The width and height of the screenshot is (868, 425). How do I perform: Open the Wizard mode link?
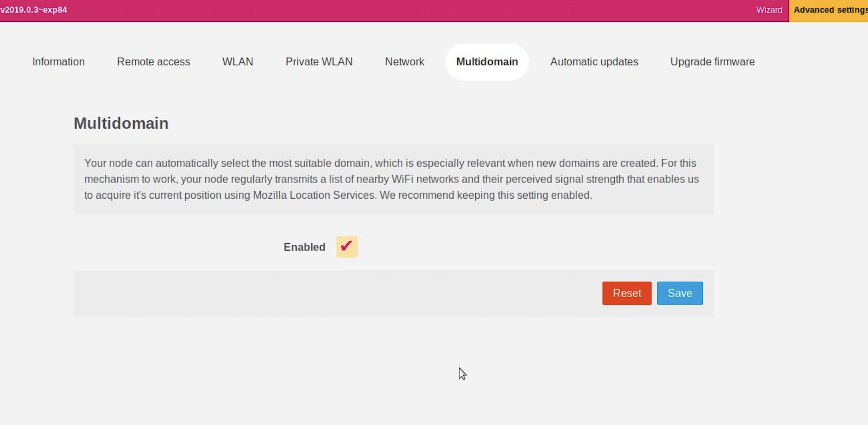tap(769, 10)
